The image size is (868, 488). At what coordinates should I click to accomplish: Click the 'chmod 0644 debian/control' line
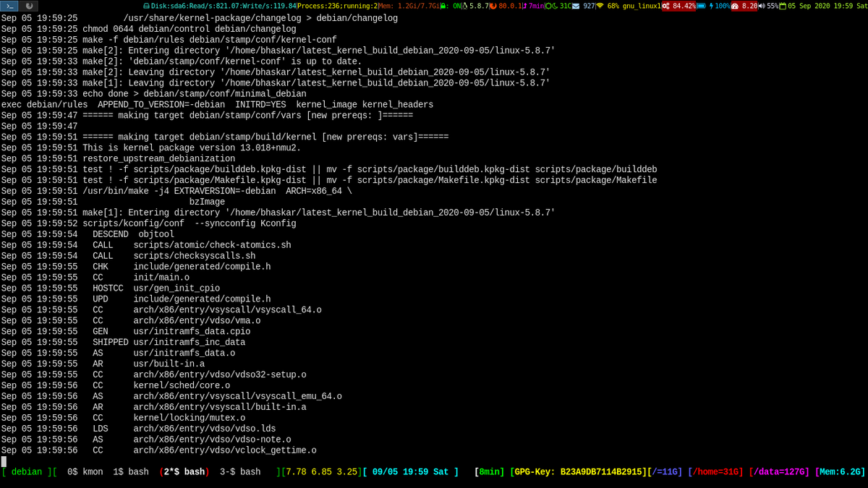(x=148, y=29)
